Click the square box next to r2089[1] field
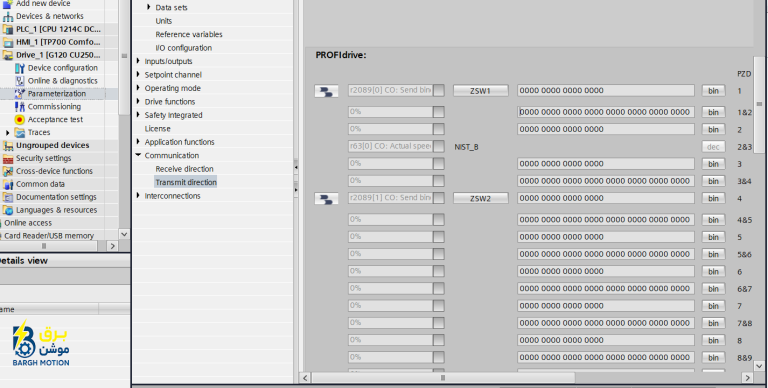768x388 pixels. (439, 198)
